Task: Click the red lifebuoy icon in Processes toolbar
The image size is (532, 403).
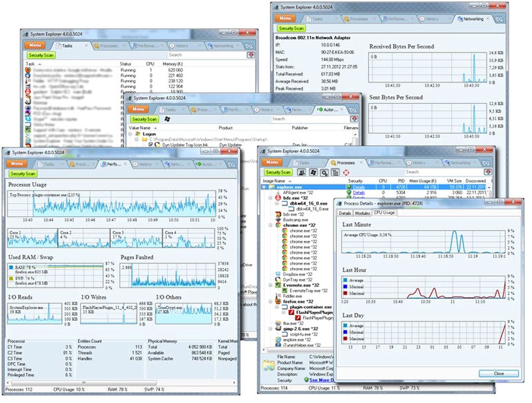Action: (346, 172)
